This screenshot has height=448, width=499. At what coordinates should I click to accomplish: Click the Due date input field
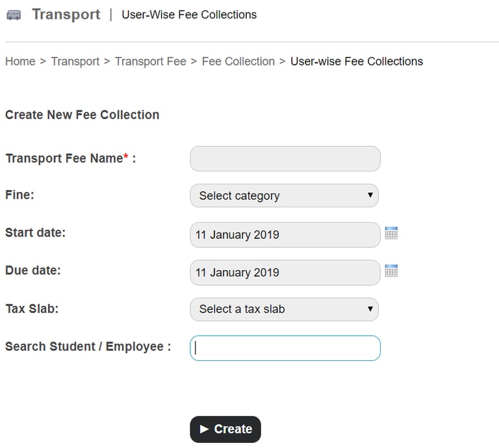285,273
